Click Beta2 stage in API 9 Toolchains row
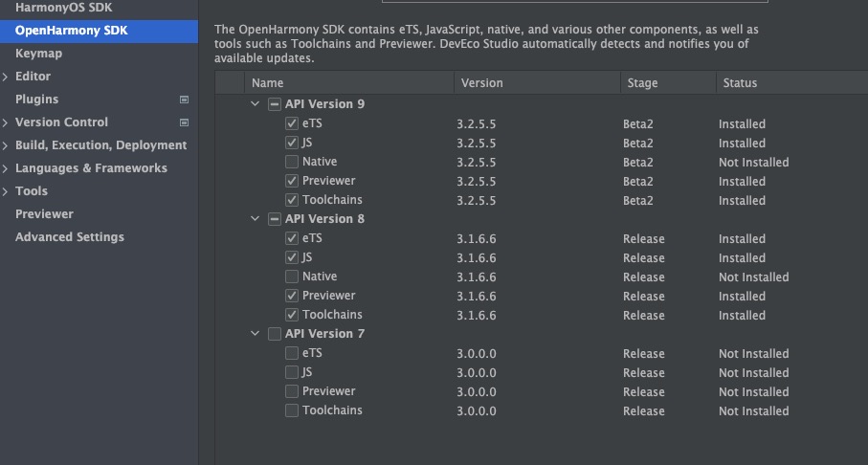Screen dimensions: 868x465 coord(637,200)
